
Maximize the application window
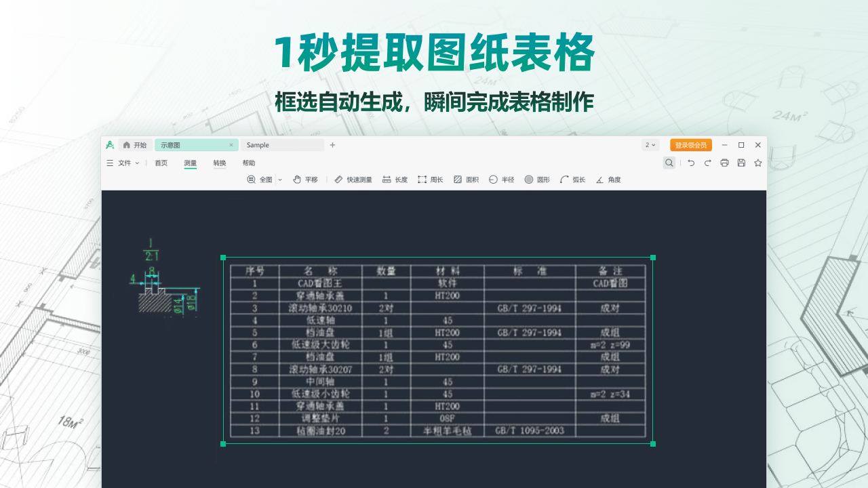[x=741, y=145]
